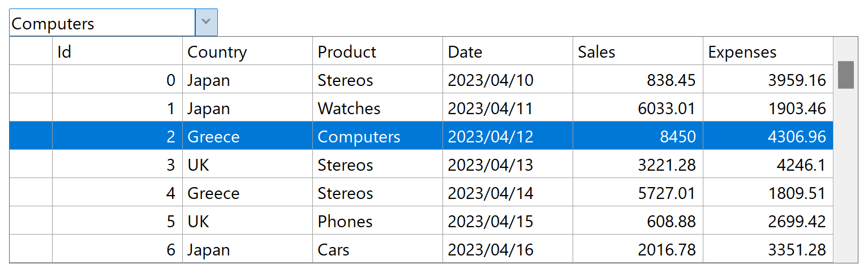This screenshot has width=868, height=273.
Task: Click the Date column header
Action: [x=508, y=51]
